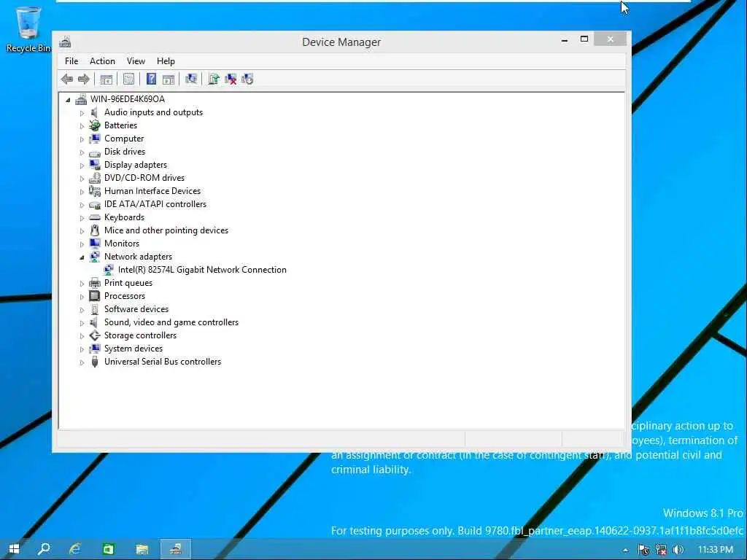Show hidden tray icons arrow
Screen dimensions: 747x560
pyautogui.click(x=625, y=550)
